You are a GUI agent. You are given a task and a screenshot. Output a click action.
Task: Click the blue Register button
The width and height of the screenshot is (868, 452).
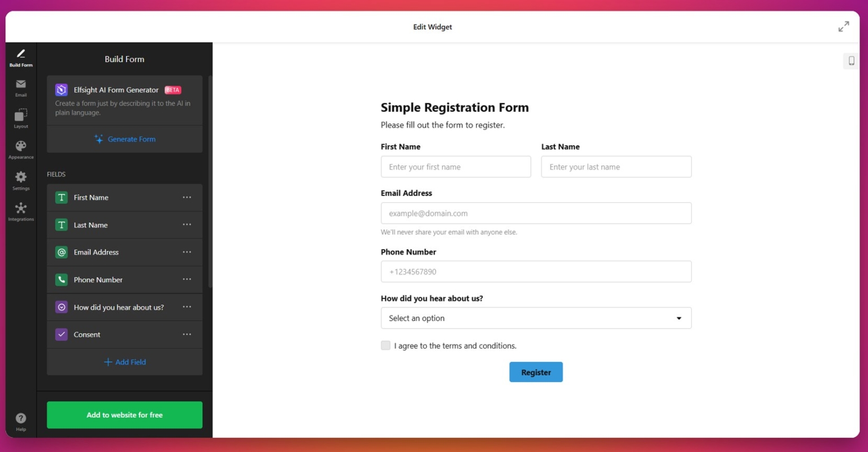[536, 372]
